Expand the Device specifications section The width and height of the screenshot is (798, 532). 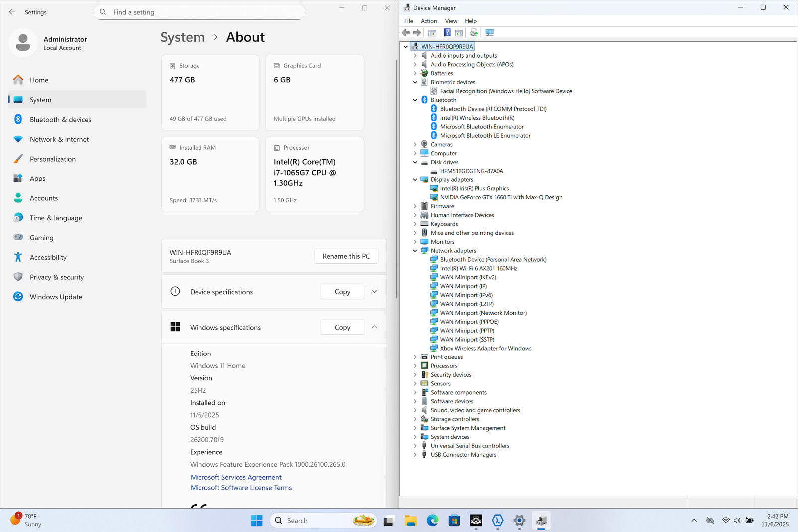(x=374, y=292)
